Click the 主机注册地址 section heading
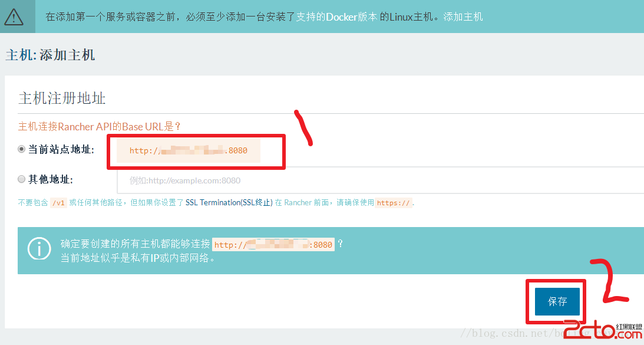Image resolution: width=644 pixels, height=345 pixels. point(61,98)
